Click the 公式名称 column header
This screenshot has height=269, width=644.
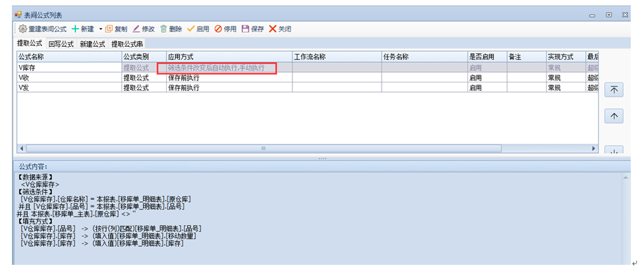69,57
